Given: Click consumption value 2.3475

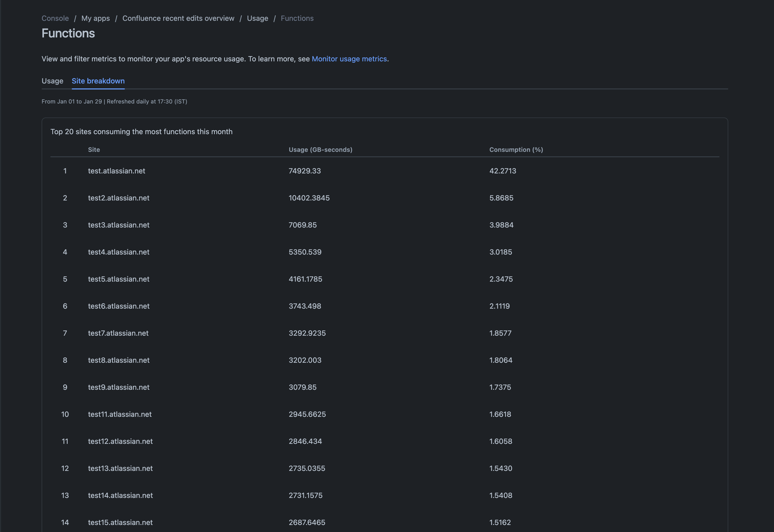Looking at the screenshot, I should point(501,279).
